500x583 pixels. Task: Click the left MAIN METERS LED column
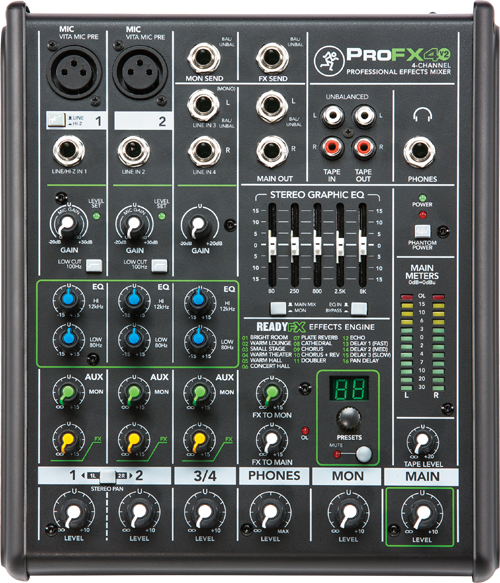[x=407, y=343]
